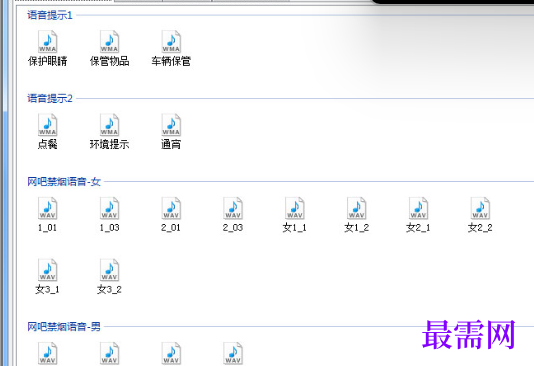
Task: Click the 女2_1 WAV file icon
Action: [418, 208]
